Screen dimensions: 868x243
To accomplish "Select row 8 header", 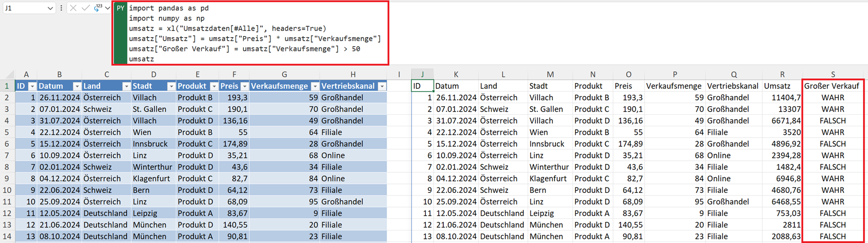I will click(x=7, y=167).
